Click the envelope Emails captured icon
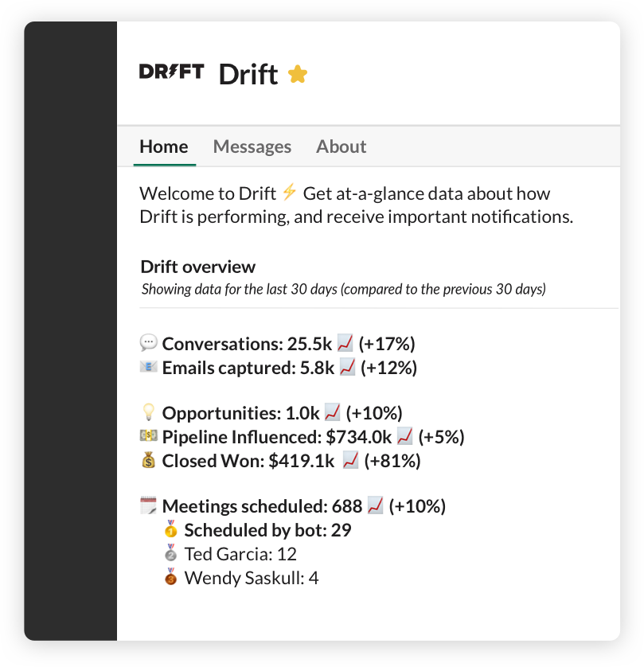644x667 pixels. click(x=148, y=367)
